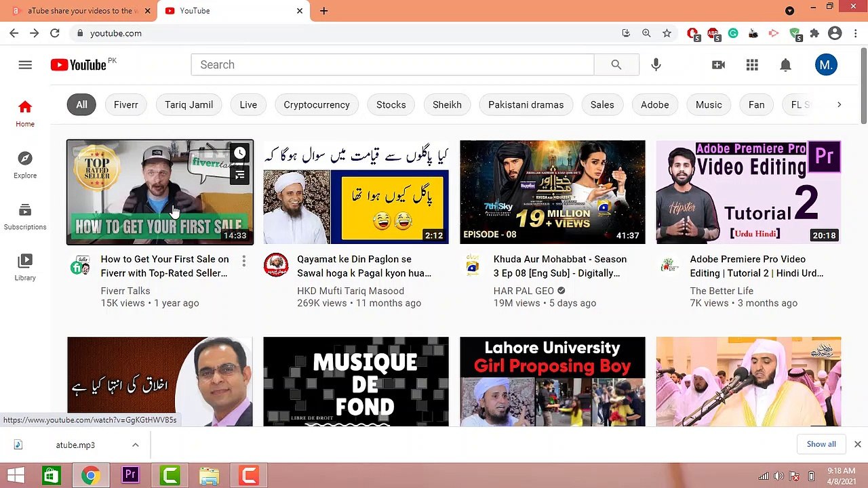Add the Fiverr video to Watch Later via the clock icon
The width and height of the screenshot is (868, 488).
[240, 153]
